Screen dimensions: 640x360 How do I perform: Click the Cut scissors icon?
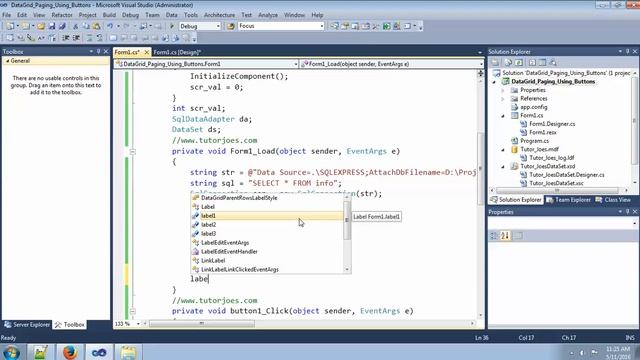[76, 26]
